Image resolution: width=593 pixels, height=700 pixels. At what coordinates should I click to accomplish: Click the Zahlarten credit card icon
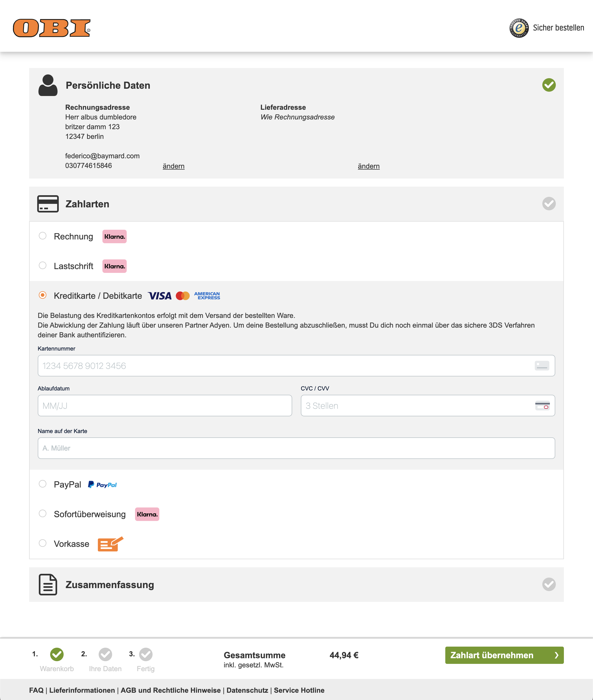click(x=48, y=204)
